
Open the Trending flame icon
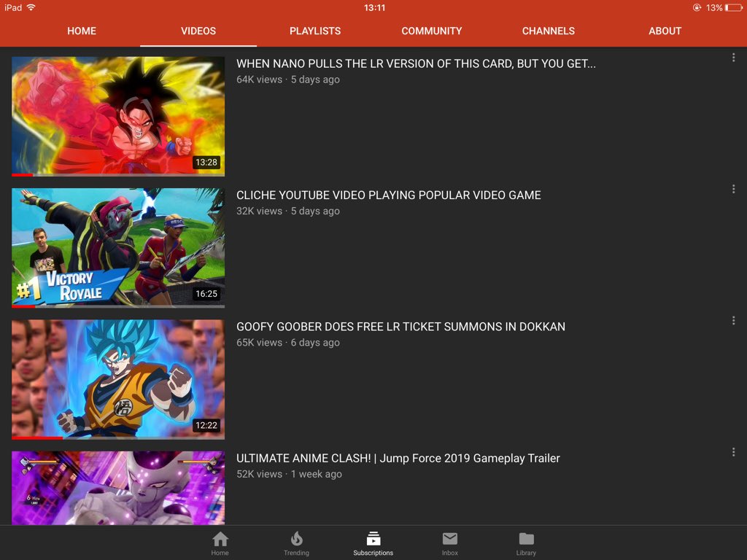296,539
